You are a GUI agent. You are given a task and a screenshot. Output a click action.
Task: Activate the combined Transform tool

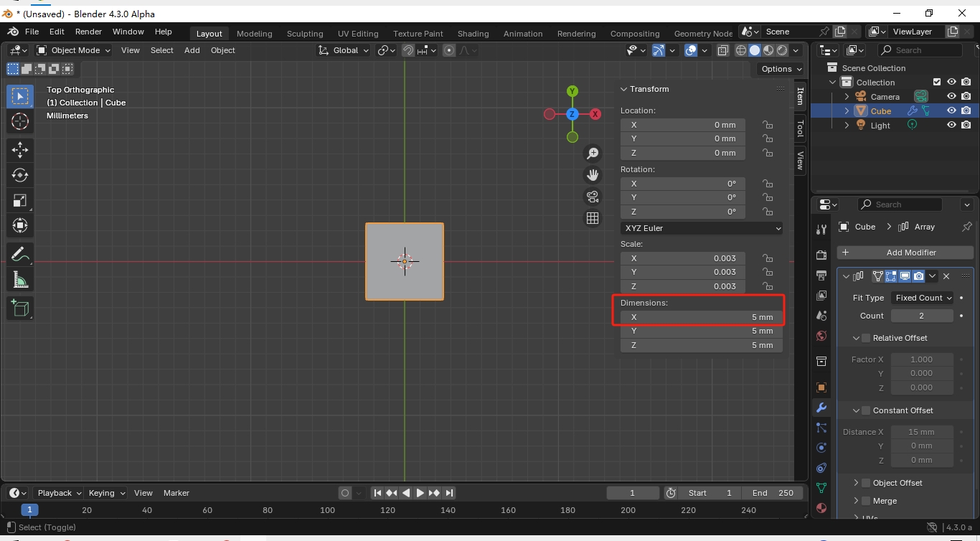click(20, 225)
